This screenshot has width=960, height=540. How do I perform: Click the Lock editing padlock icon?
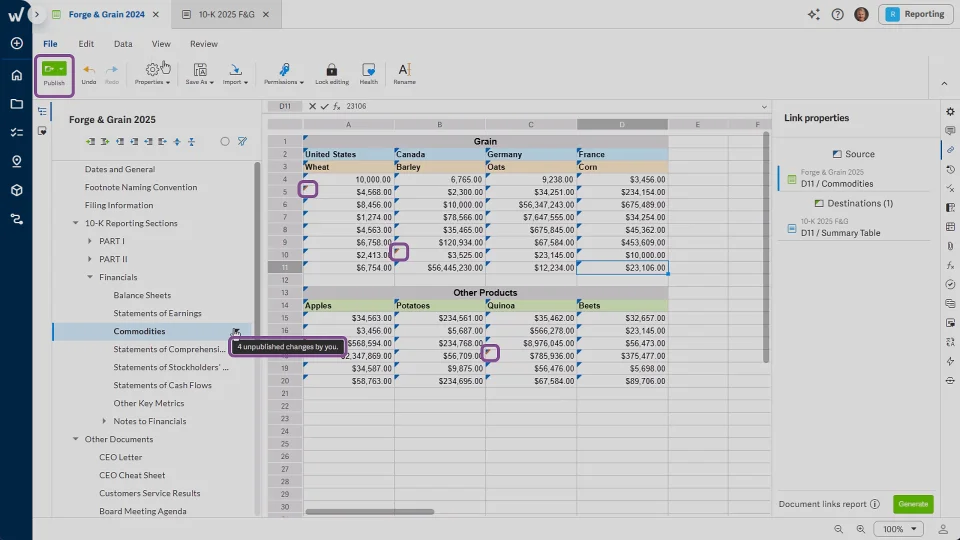pos(332,69)
